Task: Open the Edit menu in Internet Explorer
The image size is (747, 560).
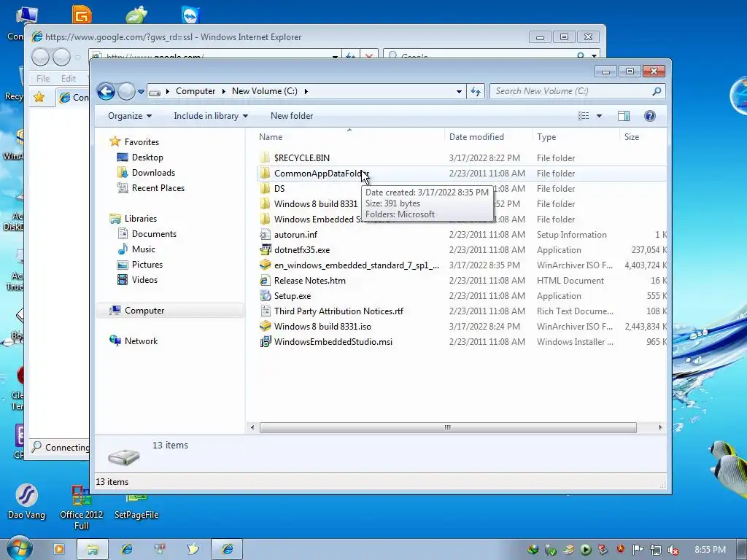Action: (68, 78)
